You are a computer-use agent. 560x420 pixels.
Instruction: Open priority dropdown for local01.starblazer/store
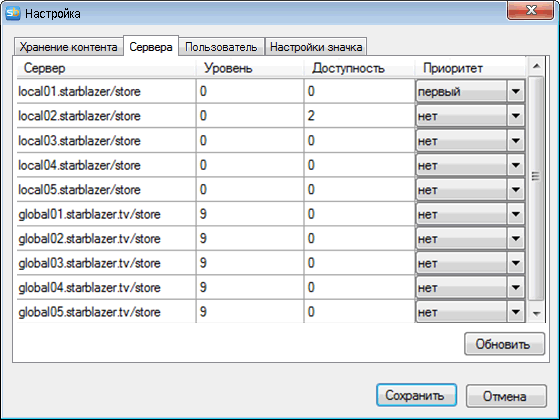[x=516, y=91]
